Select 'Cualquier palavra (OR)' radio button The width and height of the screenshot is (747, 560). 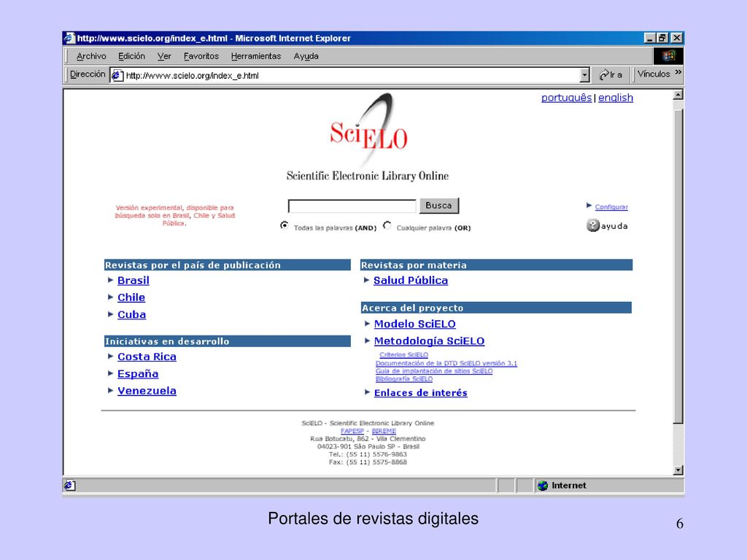pyautogui.click(x=387, y=225)
